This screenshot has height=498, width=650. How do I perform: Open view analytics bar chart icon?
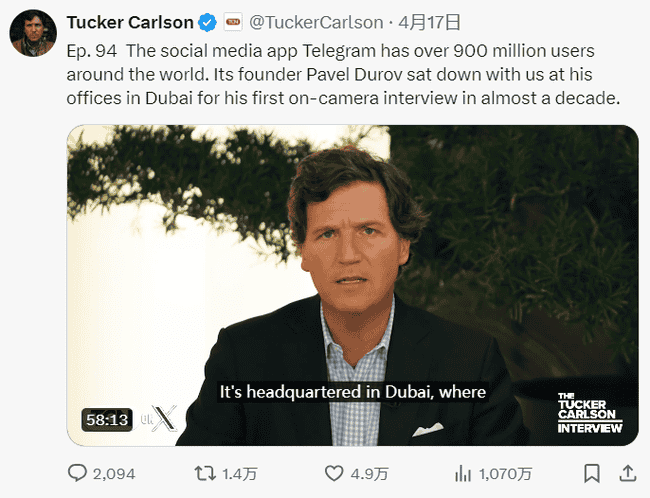pos(463,473)
